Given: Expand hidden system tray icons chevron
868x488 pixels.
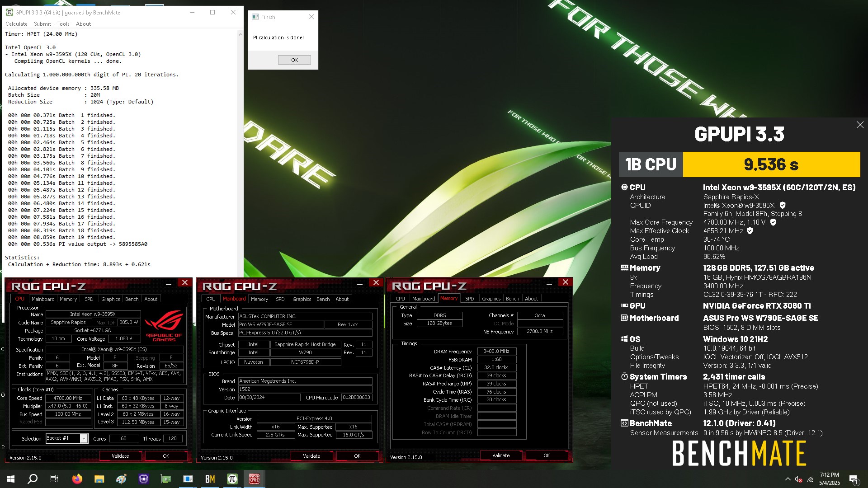Looking at the screenshot, I should point(788,479).
